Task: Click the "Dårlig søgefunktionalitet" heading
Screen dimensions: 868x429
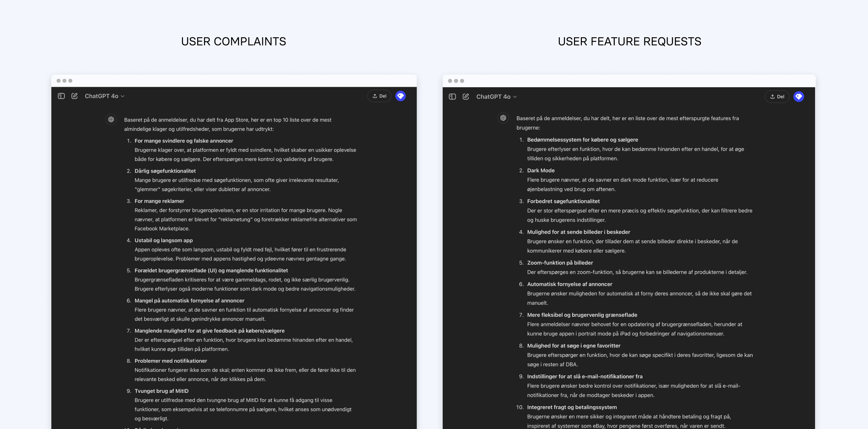Action: [x=165, y=171]
